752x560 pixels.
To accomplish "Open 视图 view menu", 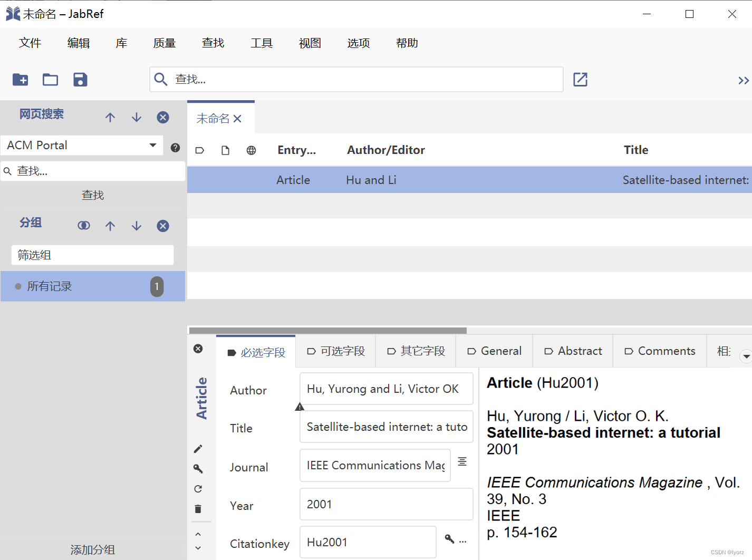I will [x=310, y=43].
